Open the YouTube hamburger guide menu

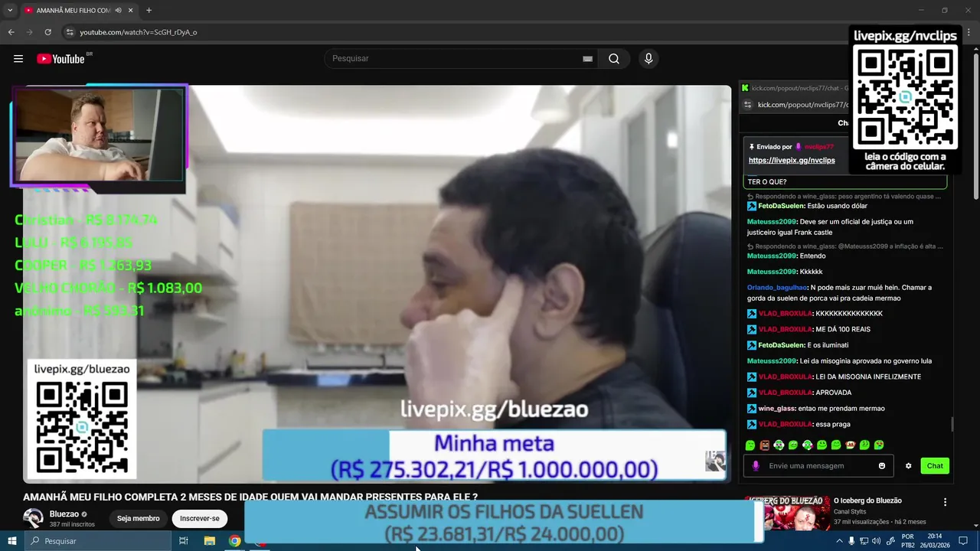[18, 59]
